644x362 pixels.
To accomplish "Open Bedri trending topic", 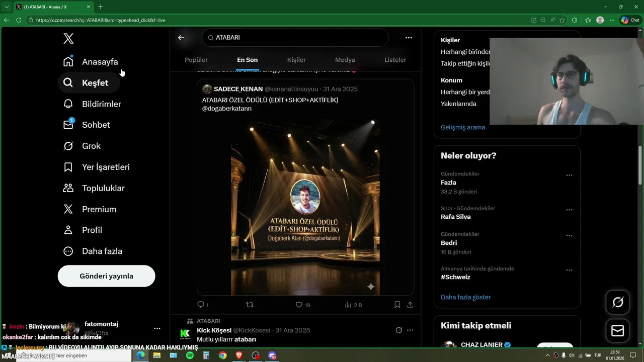I will coord(449,243).
